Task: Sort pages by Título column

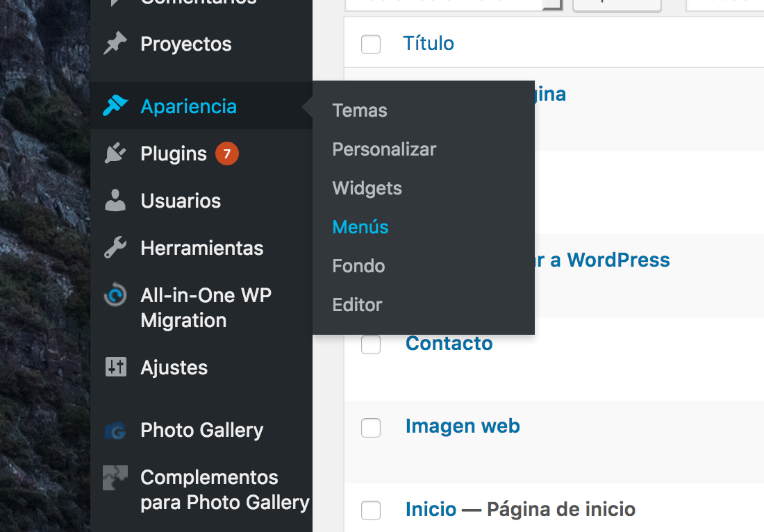Action: click(429, 43)
